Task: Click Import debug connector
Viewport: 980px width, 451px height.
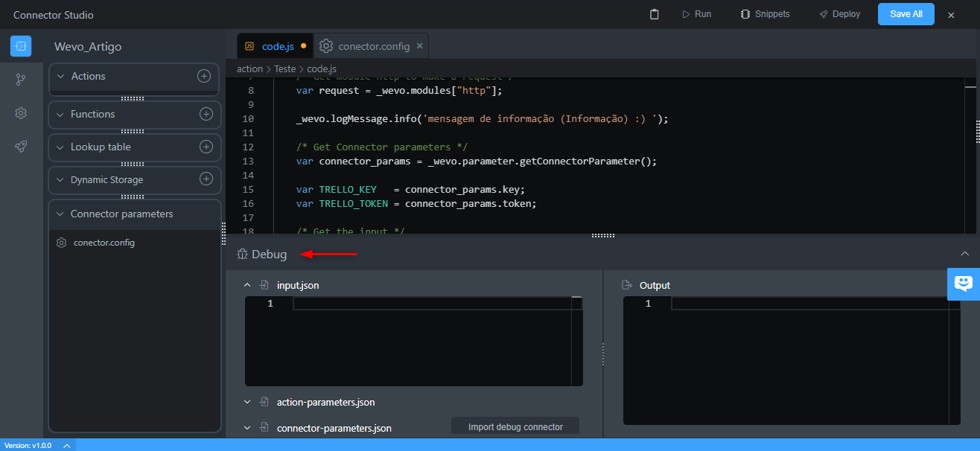Action: (515, 425)
